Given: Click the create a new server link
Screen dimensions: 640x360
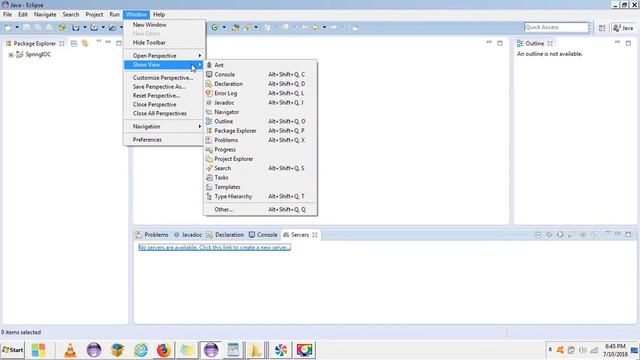Looking at the screenshot, I should pyautogui.click(x=215, y=247).
